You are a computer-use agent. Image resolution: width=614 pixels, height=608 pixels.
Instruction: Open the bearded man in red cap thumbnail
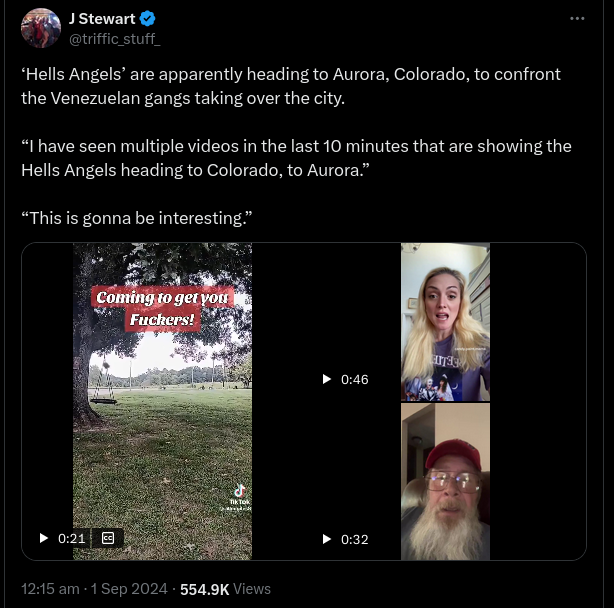[445, 482]
